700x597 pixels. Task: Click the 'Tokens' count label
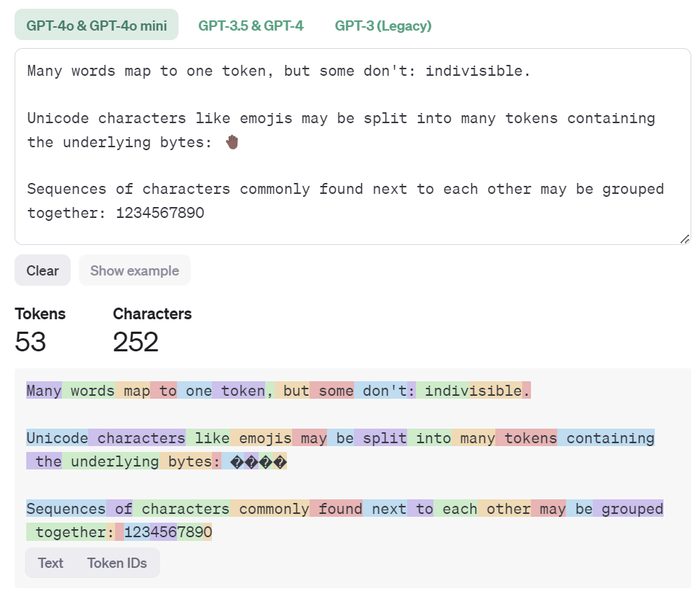click(40, 313)
